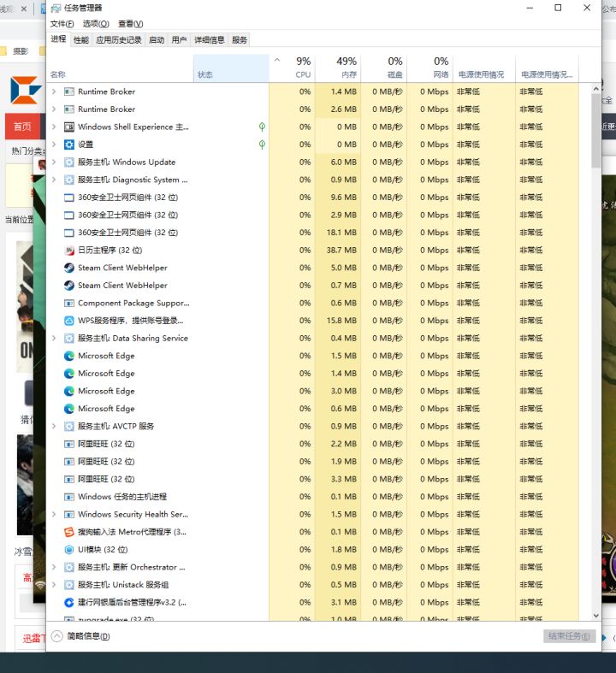Open the 查看(V) menu
The image size is (616, 673).
point(131,24)
